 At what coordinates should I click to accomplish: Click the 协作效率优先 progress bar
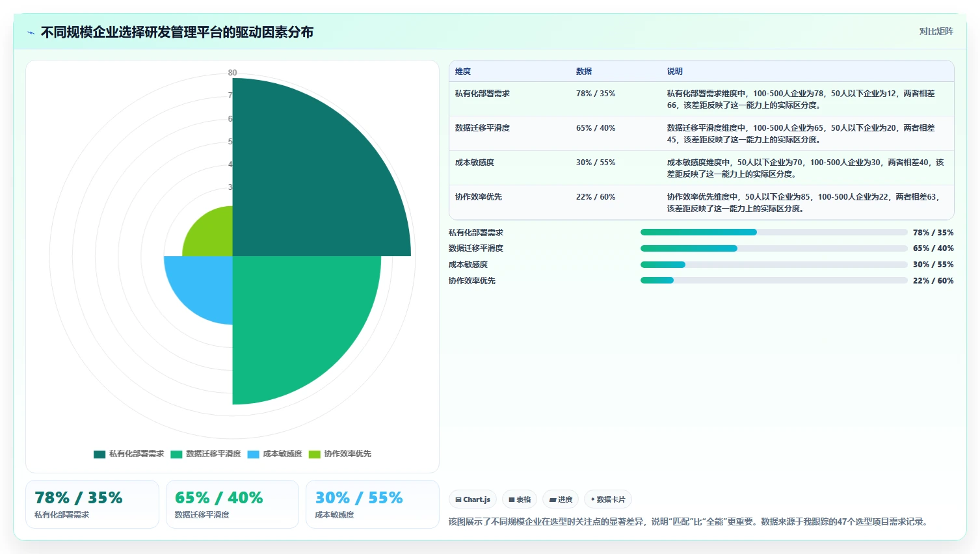click(x=774, y=280)
